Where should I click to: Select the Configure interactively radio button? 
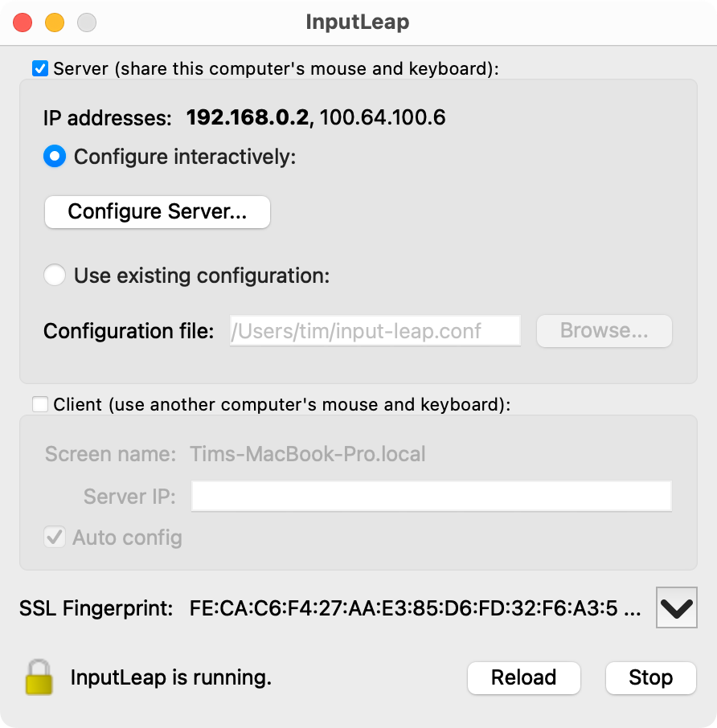[x=55, y=156]
